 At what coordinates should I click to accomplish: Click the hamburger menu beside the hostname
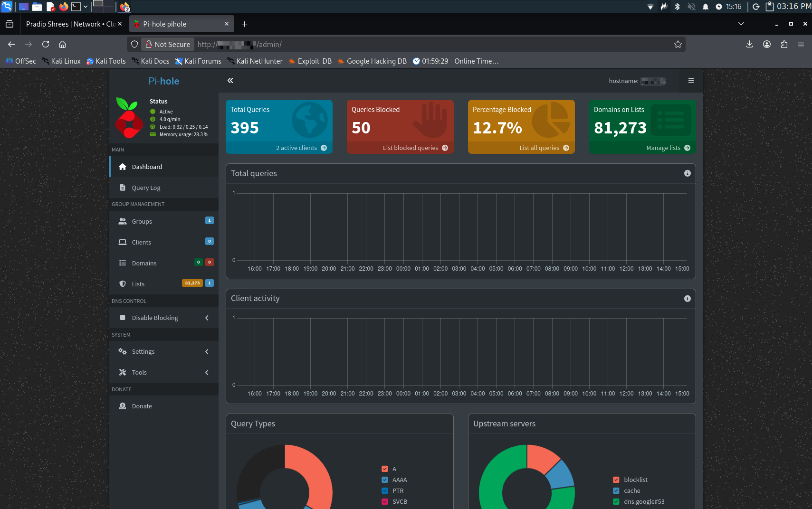pos(691,81)
